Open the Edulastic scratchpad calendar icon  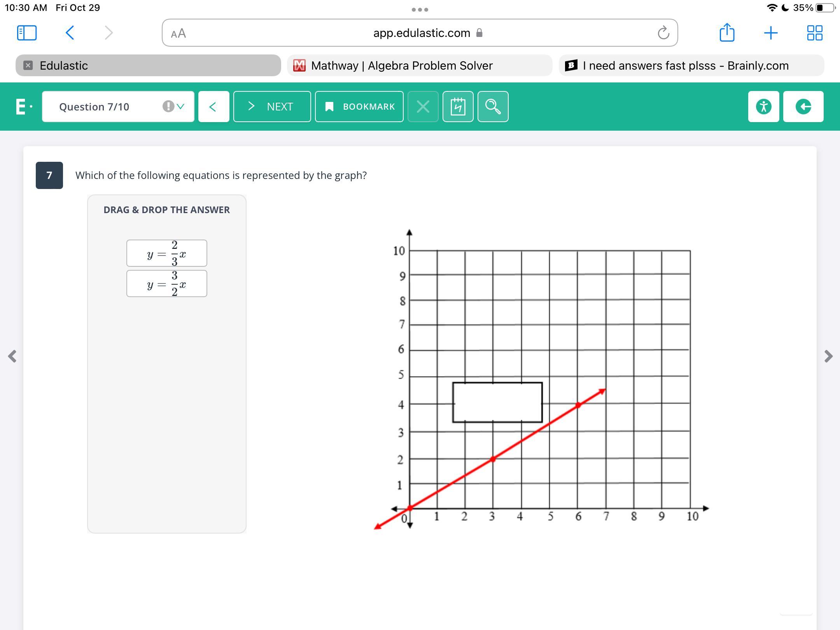point(458,107)
